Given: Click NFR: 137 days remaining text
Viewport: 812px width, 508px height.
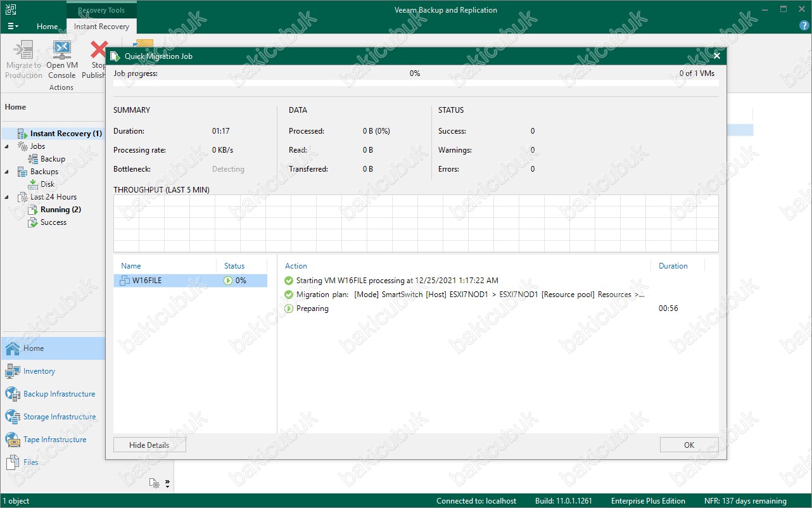Looking at the screenshot, I should [745, 501].
